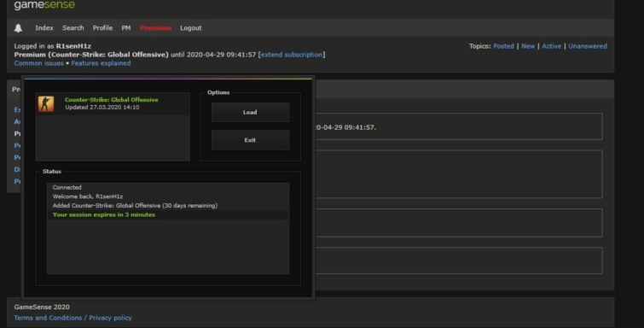Open the Terms and Conditions / Privacy policy link
The width and height of the screenshot is (644, 328).
pos(73,318)
